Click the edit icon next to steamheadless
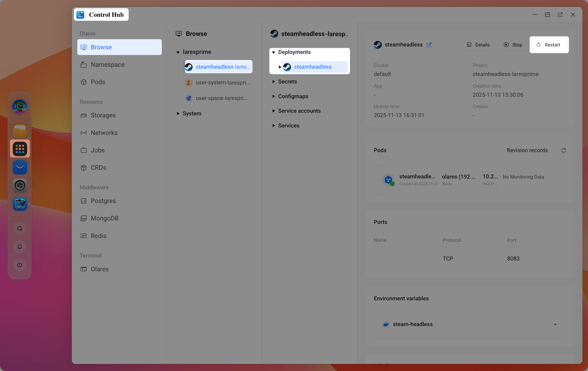 pos(429,45)
